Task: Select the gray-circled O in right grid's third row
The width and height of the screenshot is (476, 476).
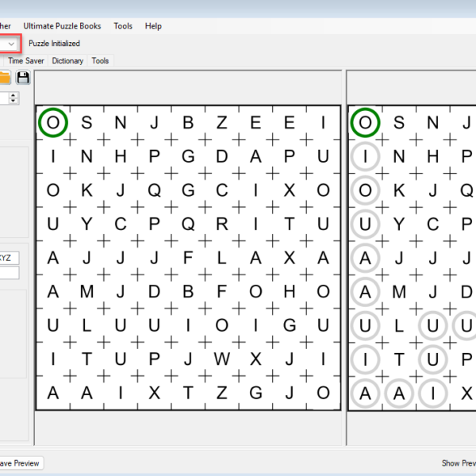Action: pos(365,190)
